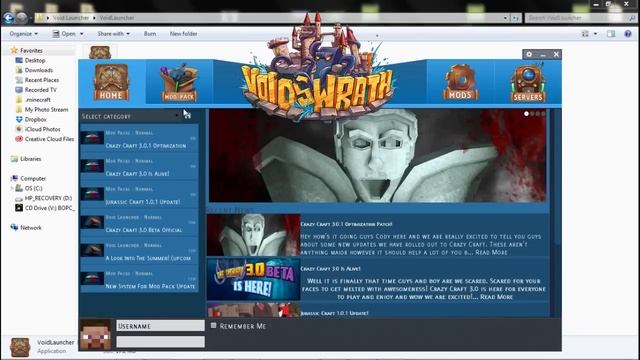Expand the OS (C:) drive node
This screenshot has height=360, width=640.
pyautogui.click(x=12, y=188)
